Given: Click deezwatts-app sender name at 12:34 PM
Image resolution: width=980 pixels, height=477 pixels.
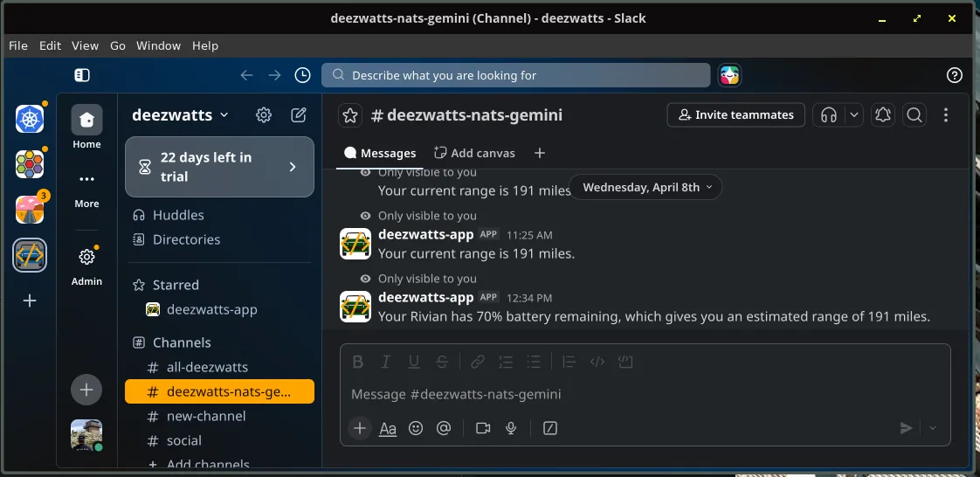Looking at the screenshot, I should (x=425, y=298).
